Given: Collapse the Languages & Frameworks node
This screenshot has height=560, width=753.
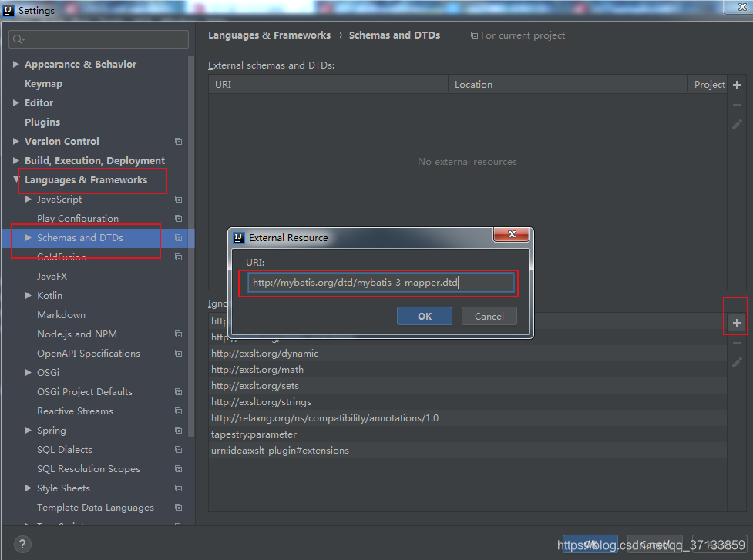Looking at the screenshot, I should (x=17, y=179).
